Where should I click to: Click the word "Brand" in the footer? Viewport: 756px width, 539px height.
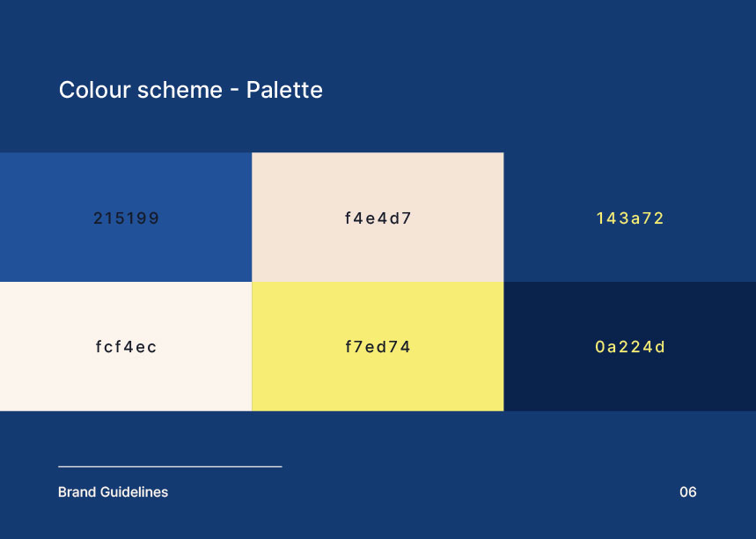pos(76,492)
